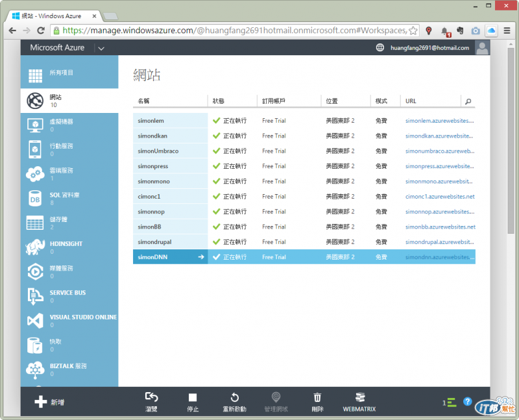This screenshot has height=420, width=519.
Task: Select the simonlem site row name
Action: click(151, 121)
